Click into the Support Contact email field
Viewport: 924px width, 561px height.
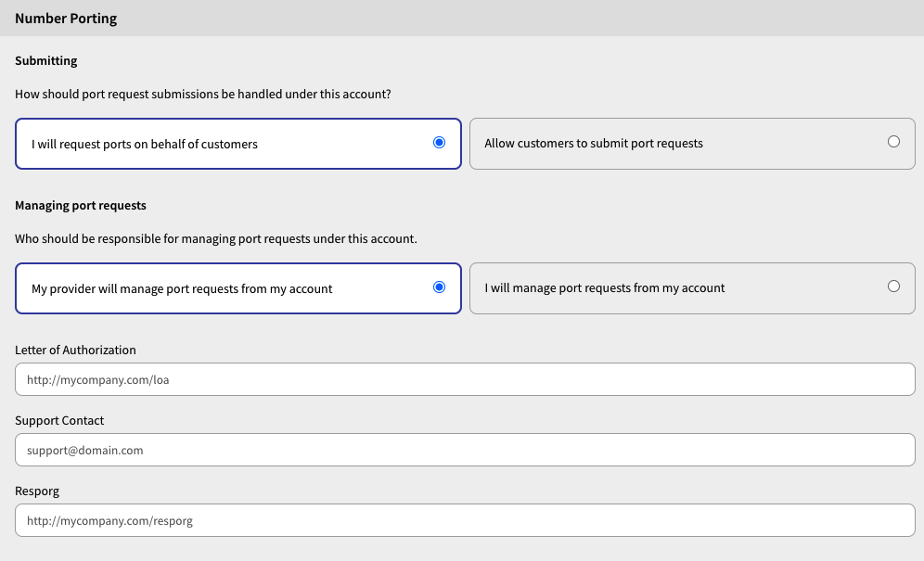coord(465,451)
